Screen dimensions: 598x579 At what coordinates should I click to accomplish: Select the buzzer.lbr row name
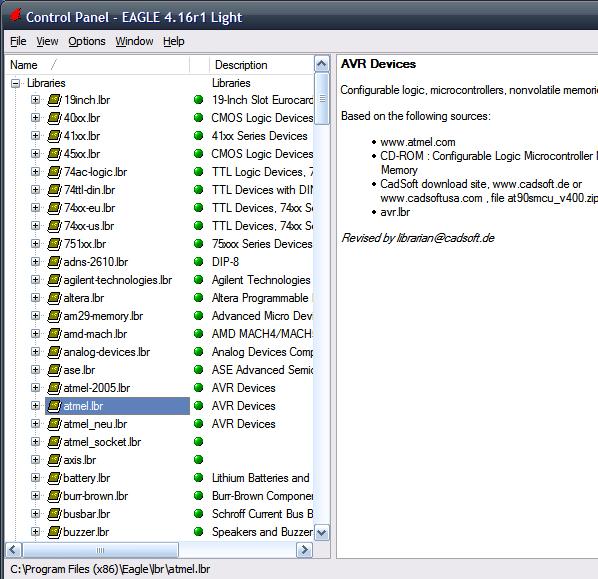[86, 532]
